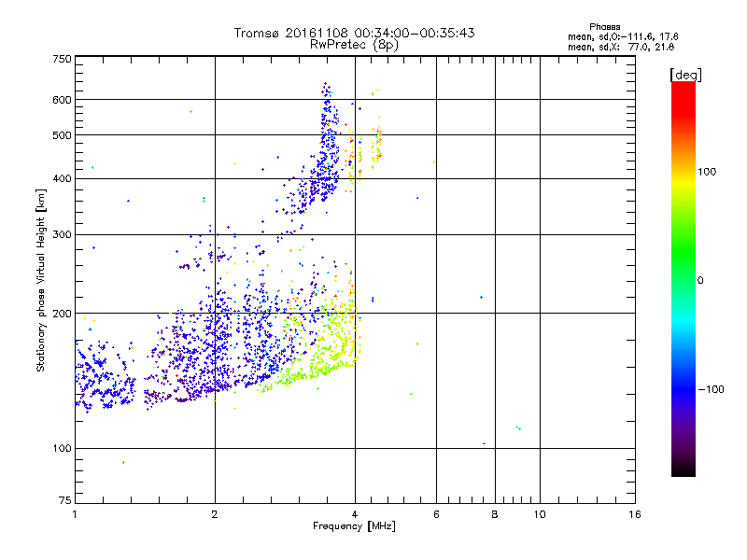The height and width of the screenshot is (560, 747).
Task: Click the lone orange point below 100 km
Action: pyautogui.click(x=123, y=462)
